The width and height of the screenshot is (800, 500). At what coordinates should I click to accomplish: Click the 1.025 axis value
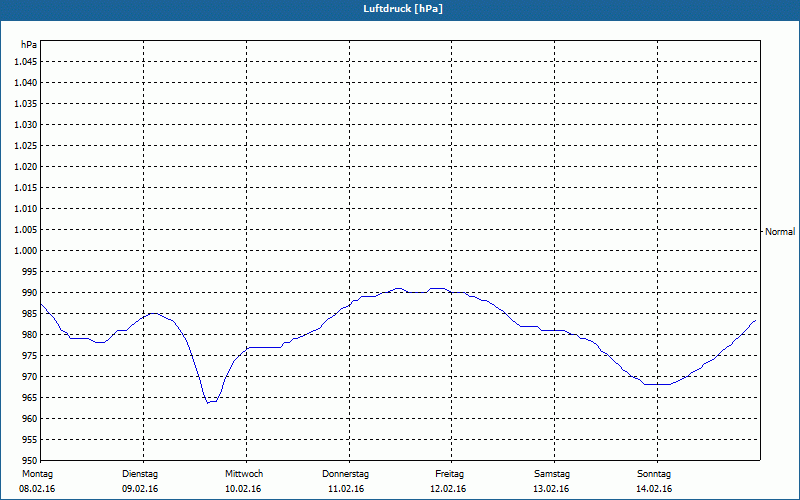point(26,145)
